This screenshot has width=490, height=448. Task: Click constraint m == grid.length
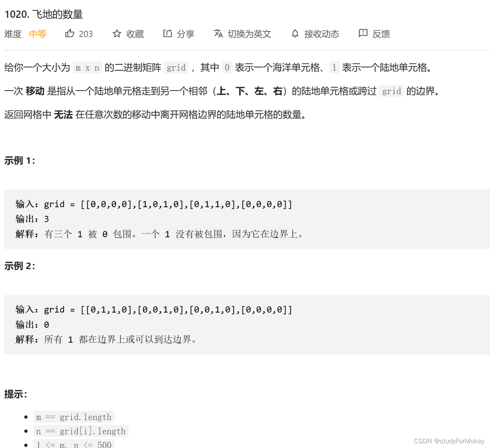[x=74, y=417]
